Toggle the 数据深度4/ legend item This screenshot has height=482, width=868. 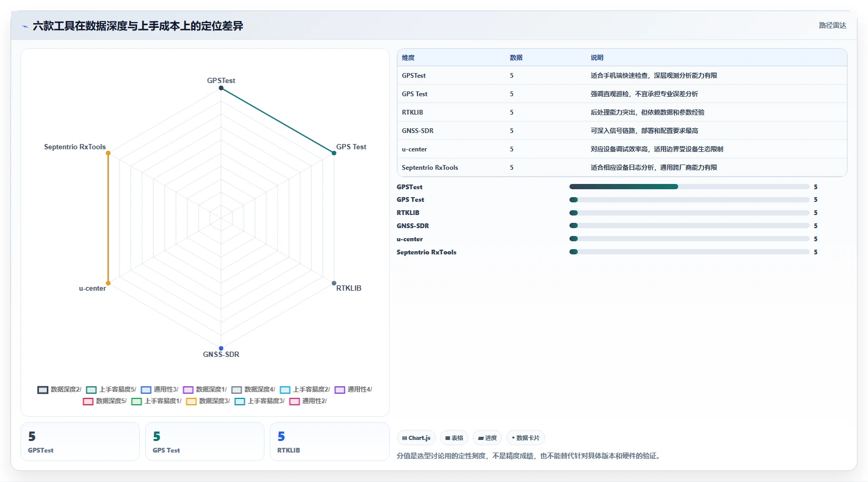(253, 389)
